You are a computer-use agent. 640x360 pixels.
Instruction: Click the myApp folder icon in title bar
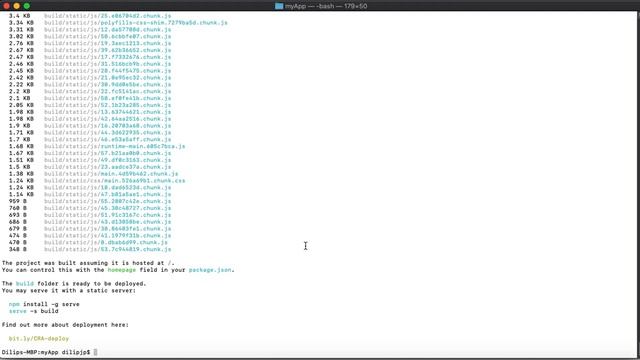click(x=279, y=6)
